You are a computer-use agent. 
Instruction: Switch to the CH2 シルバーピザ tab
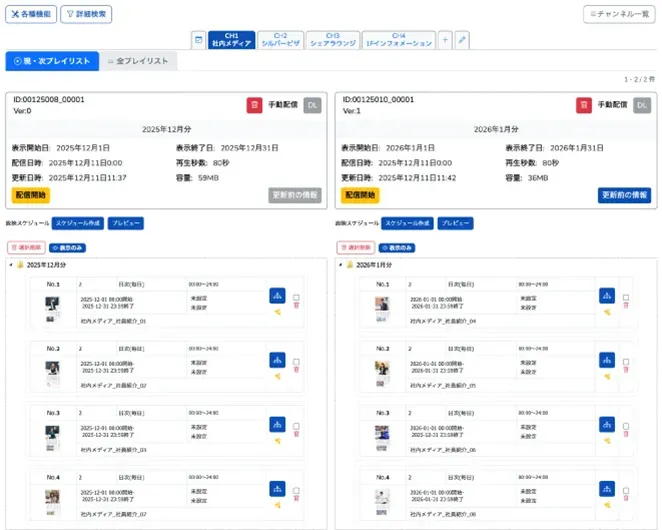280,40
